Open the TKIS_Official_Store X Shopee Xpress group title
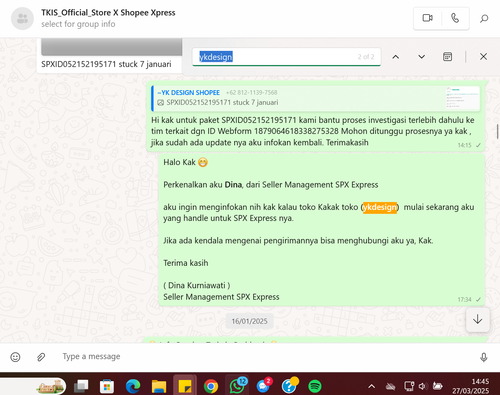This screenshot has width=500, height=395. pos(108,13)
